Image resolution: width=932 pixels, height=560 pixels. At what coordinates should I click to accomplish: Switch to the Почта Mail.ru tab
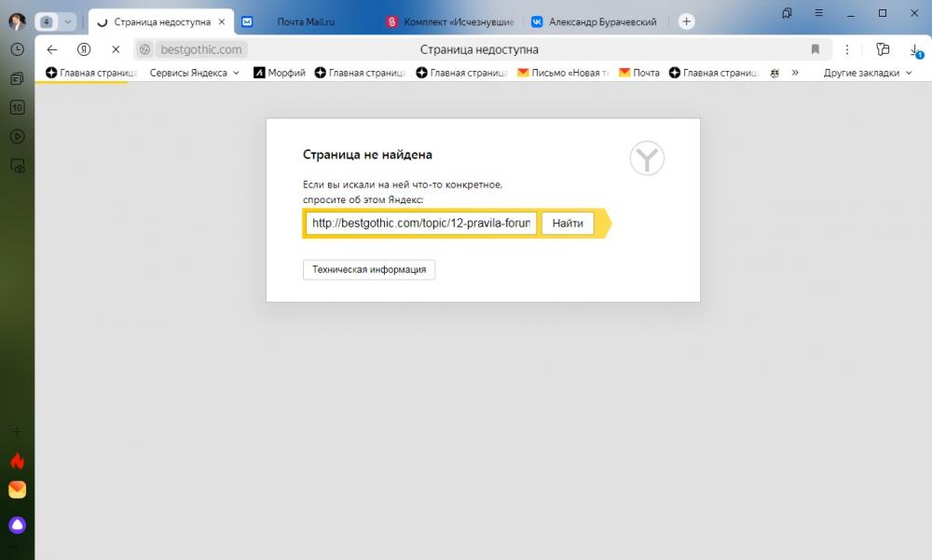306,22
